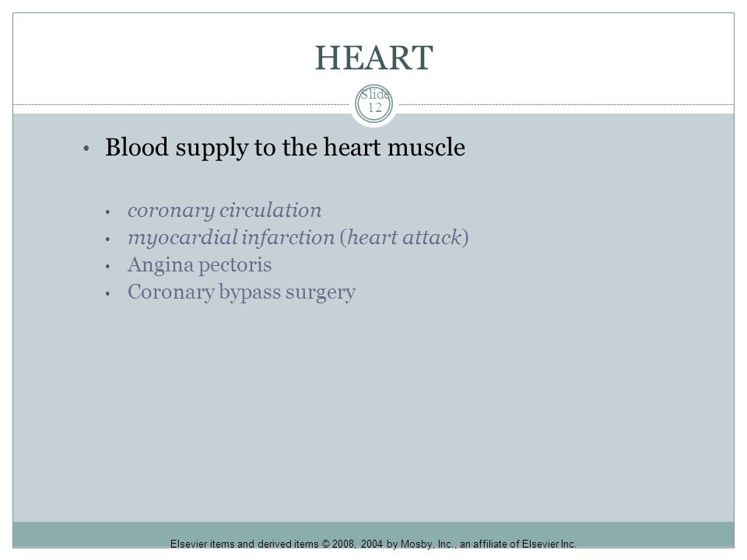Screen dimensions: 747x560
Task: Select the 'myocardial infarction' italic text
Action: (x=231, y=238)
